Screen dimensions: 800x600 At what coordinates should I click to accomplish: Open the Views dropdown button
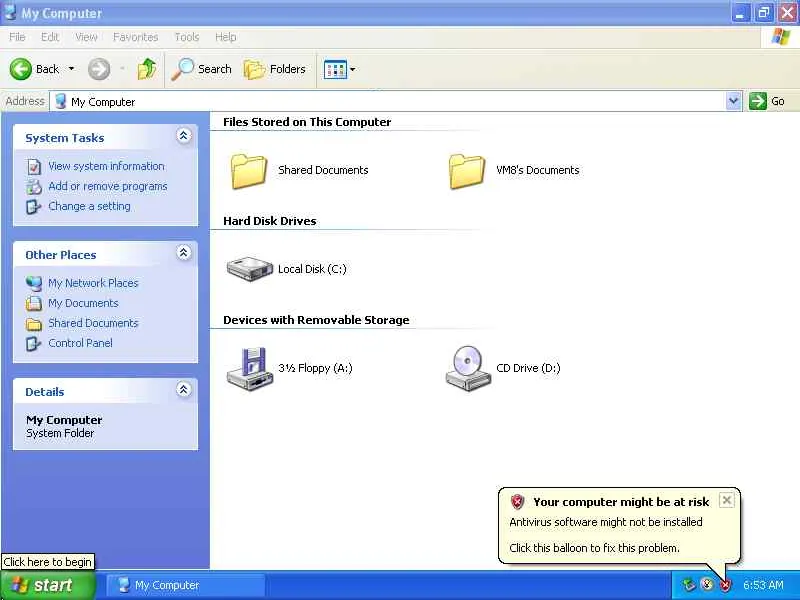[339, 69]
